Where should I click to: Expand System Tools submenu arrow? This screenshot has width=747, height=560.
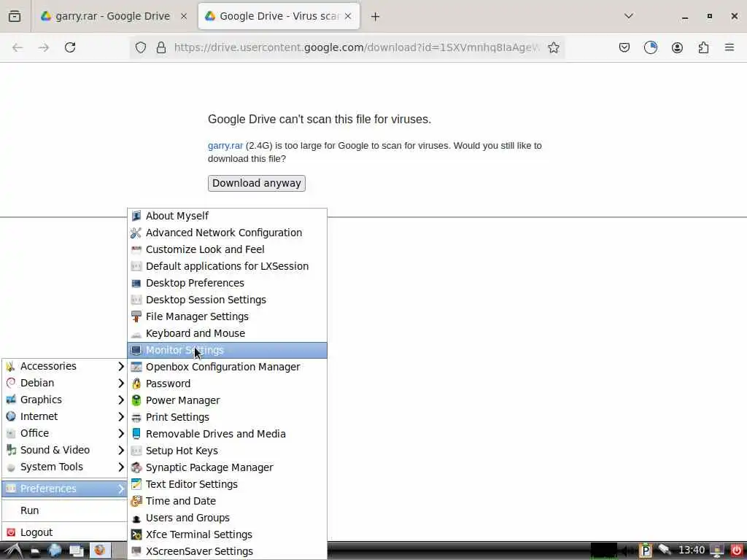(120, 467)
